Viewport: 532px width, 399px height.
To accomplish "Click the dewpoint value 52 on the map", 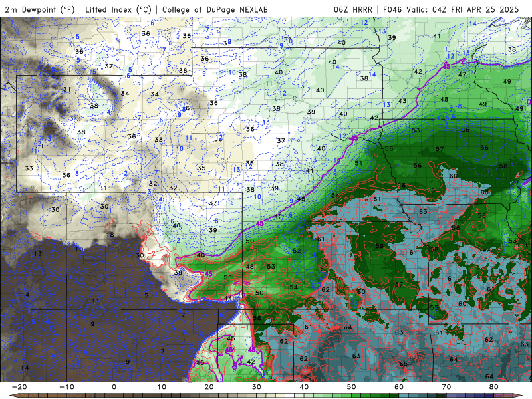I will (x=297, y=251).
